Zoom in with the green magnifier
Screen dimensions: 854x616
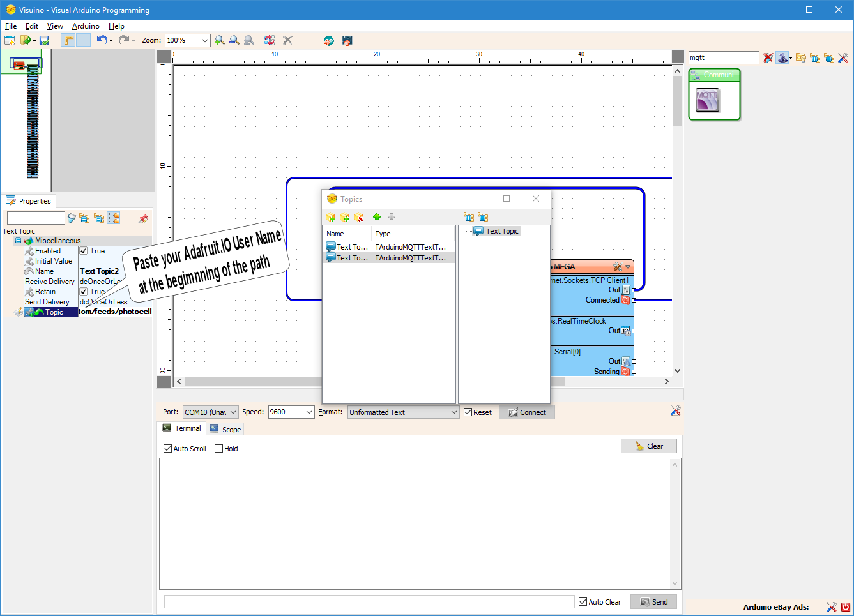click(x=220, y=40)
